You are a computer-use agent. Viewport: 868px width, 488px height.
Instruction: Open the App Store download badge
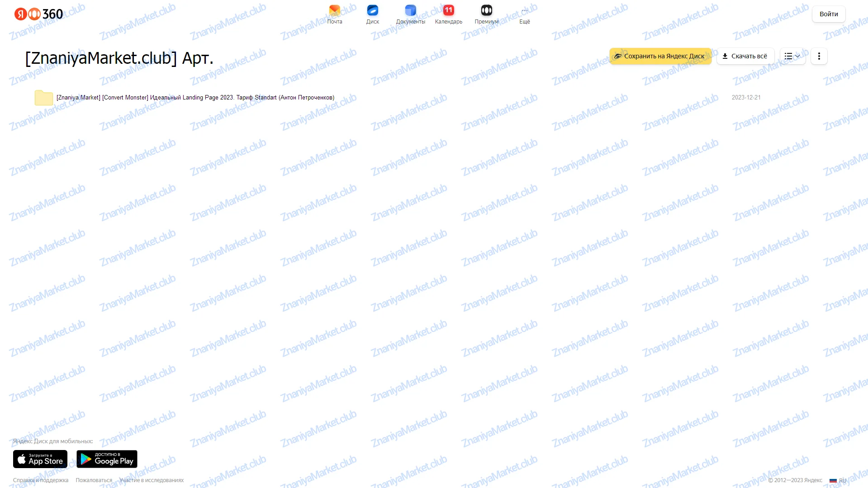click(x=40, y=459)
